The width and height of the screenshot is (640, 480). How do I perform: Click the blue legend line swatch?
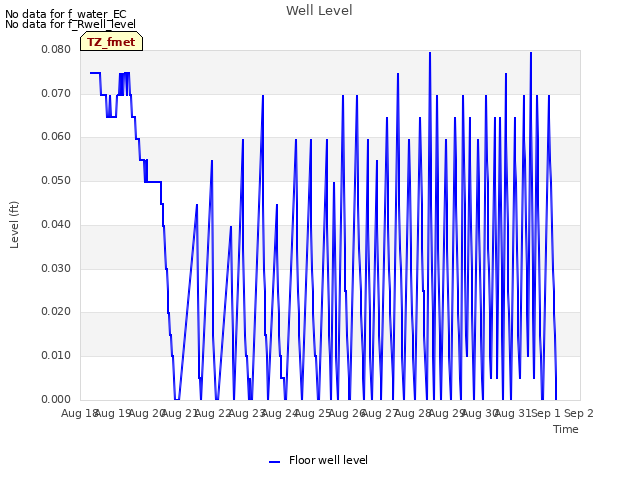[x=275, y=462]
